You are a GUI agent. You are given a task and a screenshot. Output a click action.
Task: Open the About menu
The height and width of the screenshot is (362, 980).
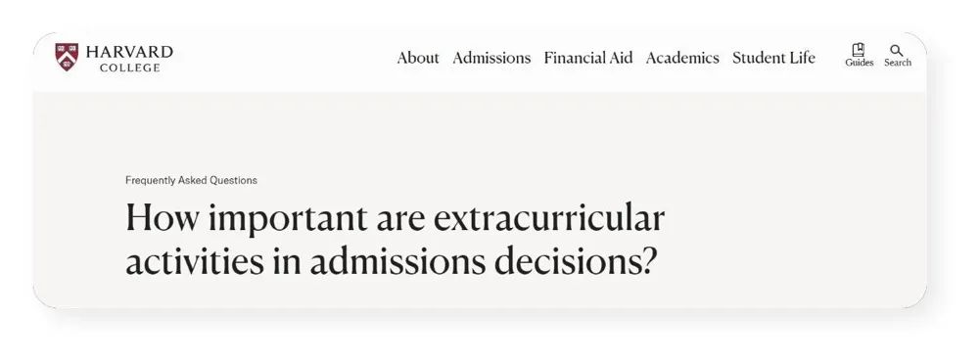[417, 58]
